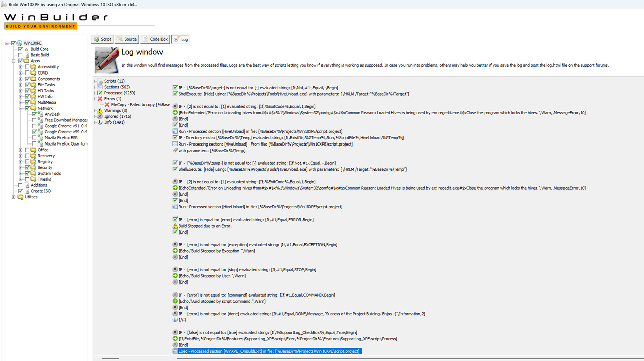Collapse the Win10XPE root node
This screenshot has width=644, height=361.
(7, 43)
